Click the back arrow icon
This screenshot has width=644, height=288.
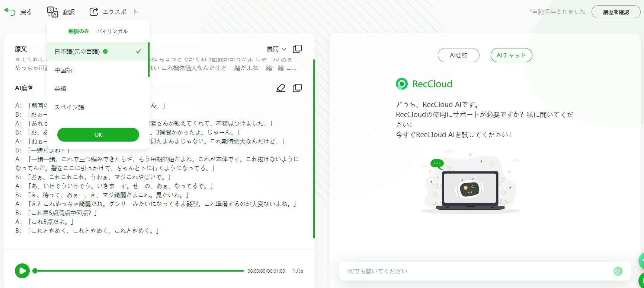10,12
